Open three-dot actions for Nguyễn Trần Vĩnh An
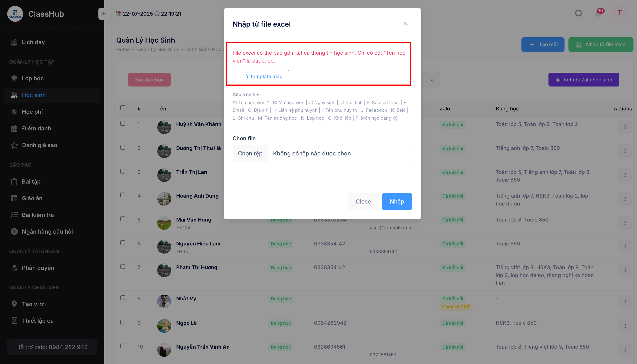Image resolution: width=637 pixels, height=364 pixels. 625,350
